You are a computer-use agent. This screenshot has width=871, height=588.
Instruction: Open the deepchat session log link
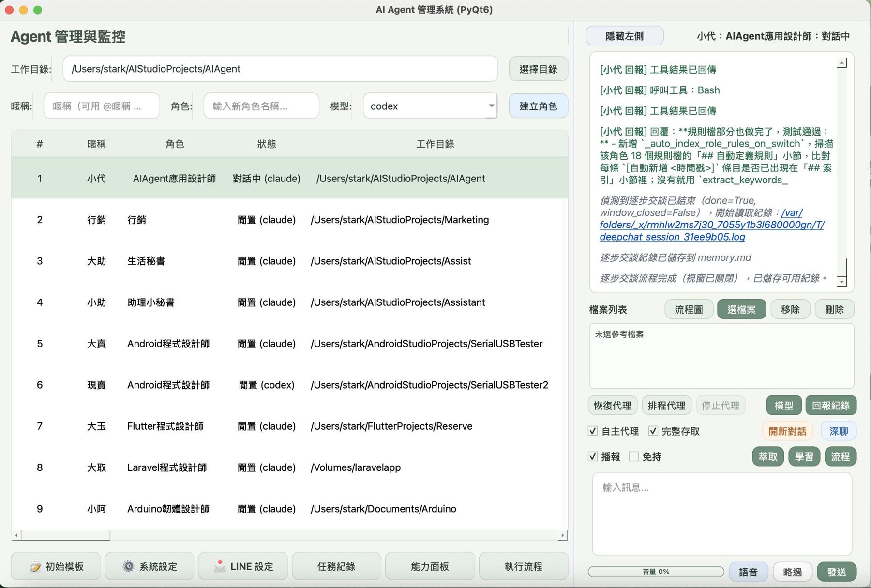click(x=711, y=225)
